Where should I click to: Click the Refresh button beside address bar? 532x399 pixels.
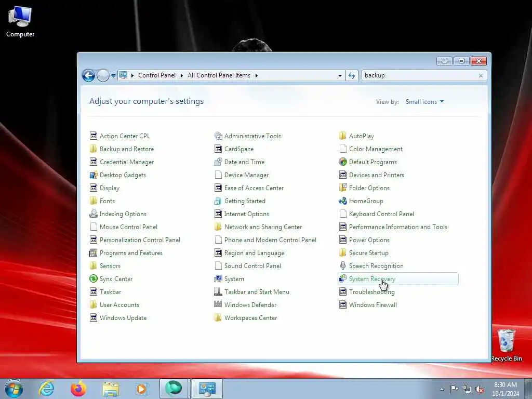click(x=352, y=75)
